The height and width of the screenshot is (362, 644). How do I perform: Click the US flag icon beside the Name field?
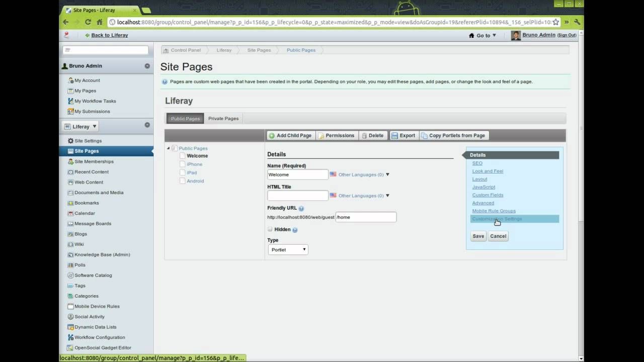point(333,174)
